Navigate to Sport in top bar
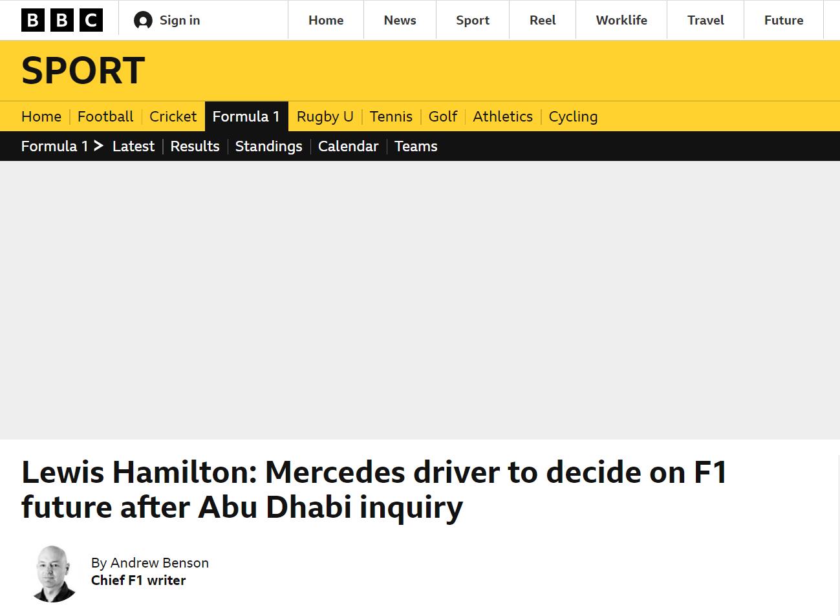The width and height of the screenshot is (840, 616). [473, 21]
